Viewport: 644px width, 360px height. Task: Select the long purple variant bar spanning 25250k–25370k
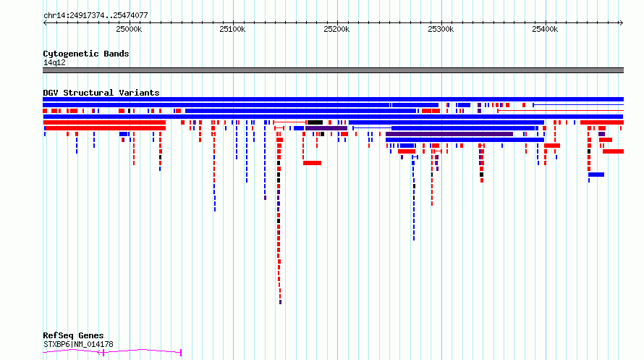coord(449,134)
